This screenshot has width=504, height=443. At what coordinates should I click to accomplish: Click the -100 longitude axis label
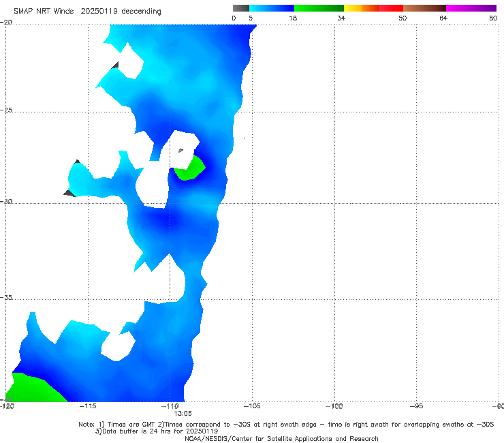click(334, 406)
